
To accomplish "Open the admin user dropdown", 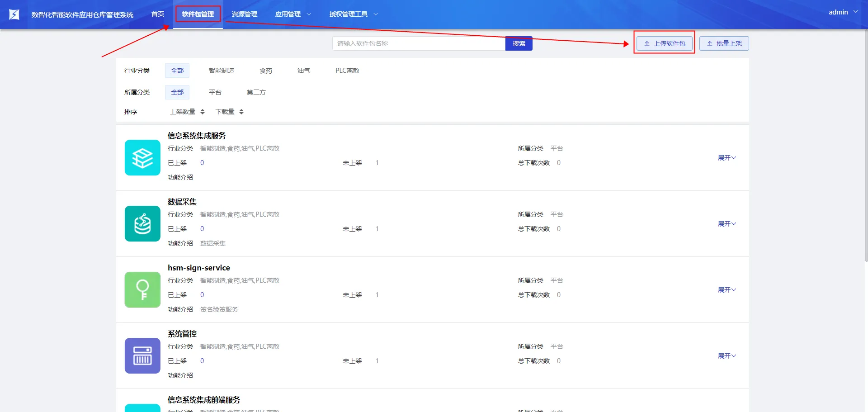I will [843, 12].
